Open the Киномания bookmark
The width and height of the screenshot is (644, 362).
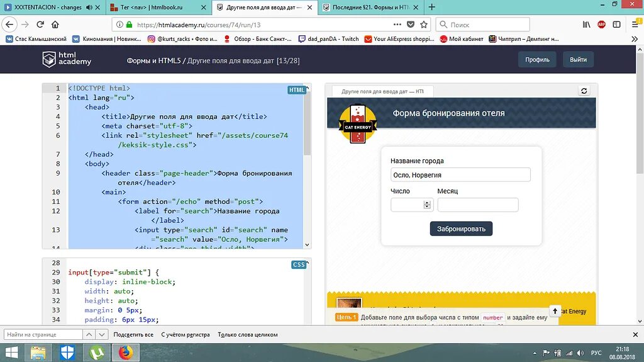107,39
